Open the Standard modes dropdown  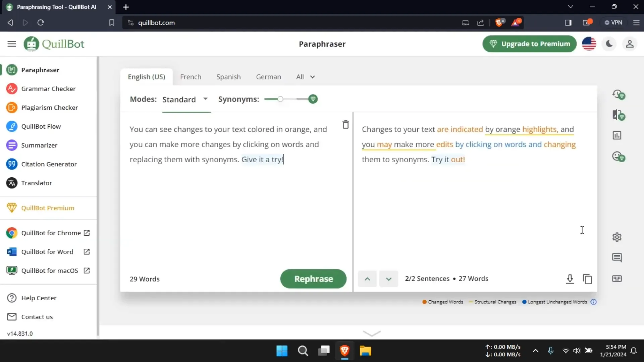pos(185,100)
